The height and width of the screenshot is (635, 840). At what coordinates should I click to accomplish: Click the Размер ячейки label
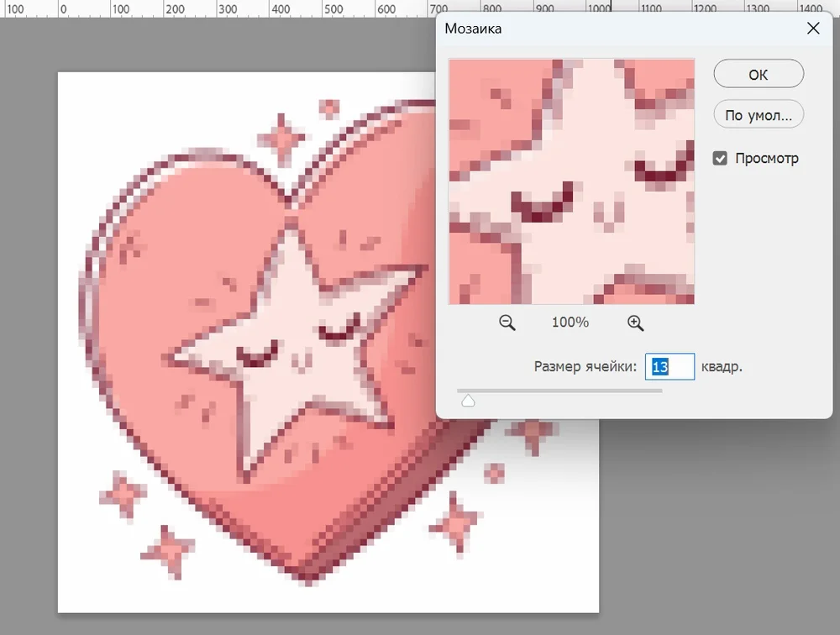(x=585, y=367)
